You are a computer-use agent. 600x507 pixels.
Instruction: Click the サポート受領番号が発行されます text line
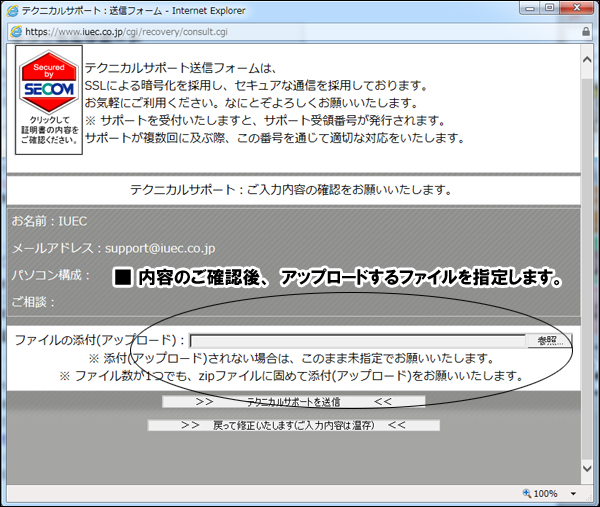[x=265, y=121]
